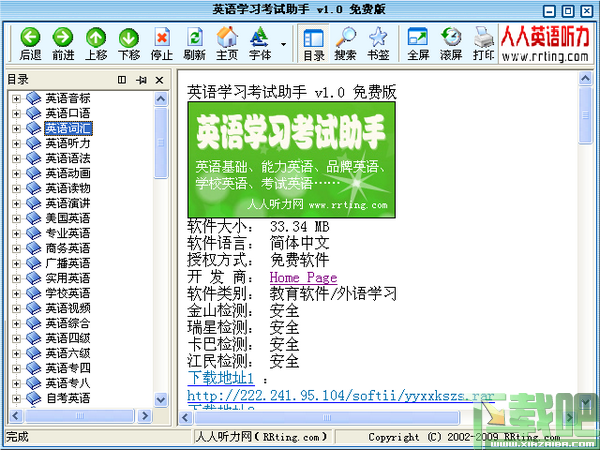Open the 书签 bookmark star icon
The image size is (600, 450).
click(x=378, y=37)
